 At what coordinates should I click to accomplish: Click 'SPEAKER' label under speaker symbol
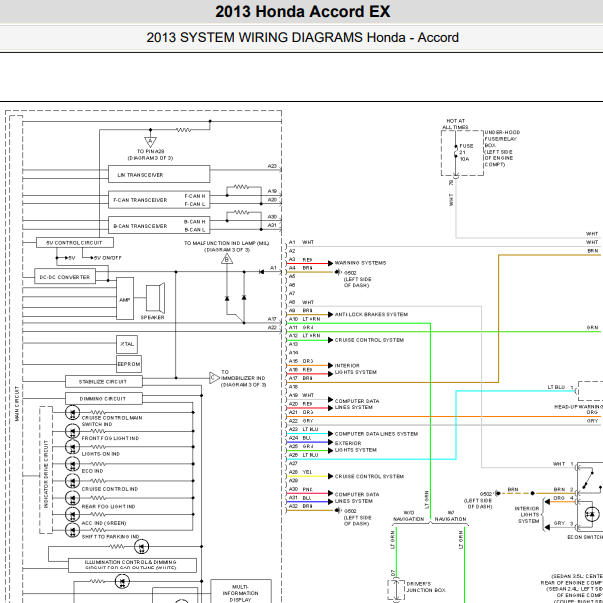pos(152,317)
